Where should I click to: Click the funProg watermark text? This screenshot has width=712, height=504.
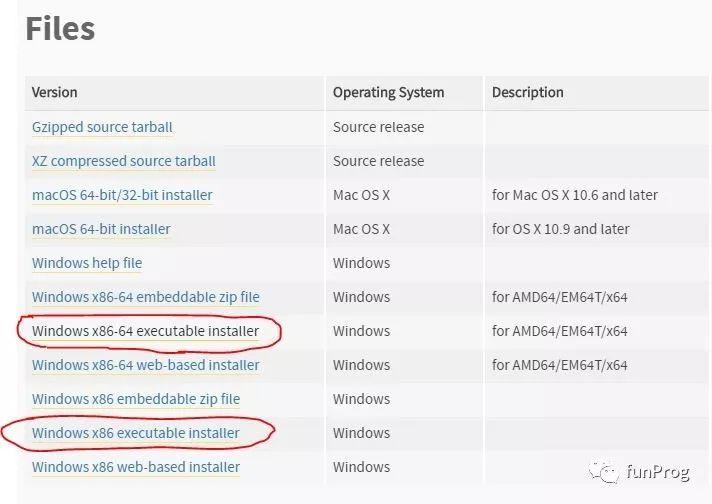(658, 472)
